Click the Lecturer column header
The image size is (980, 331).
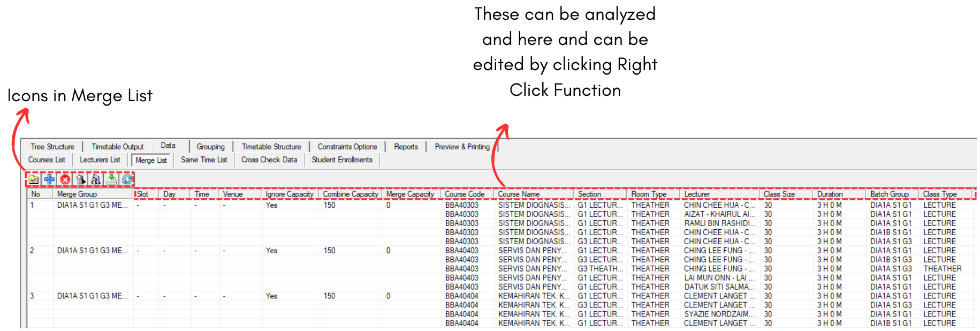697,194
